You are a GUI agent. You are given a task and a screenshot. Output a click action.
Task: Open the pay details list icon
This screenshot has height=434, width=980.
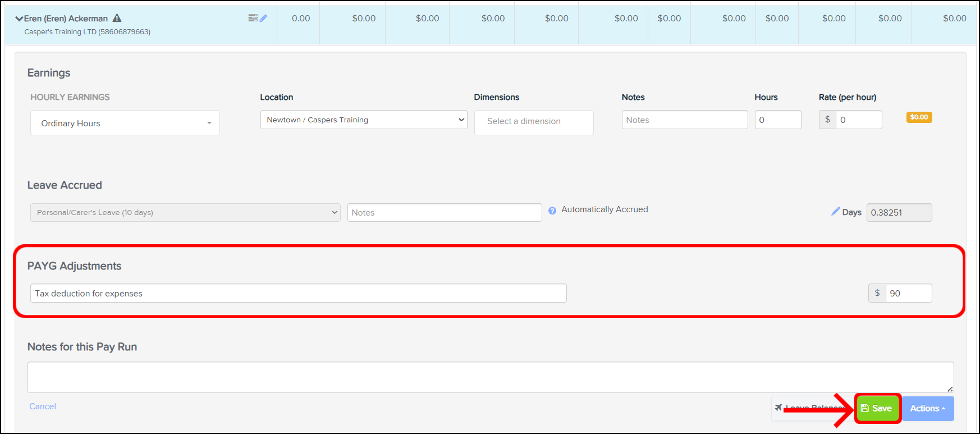pyautogui.click(x=253, y=18)
